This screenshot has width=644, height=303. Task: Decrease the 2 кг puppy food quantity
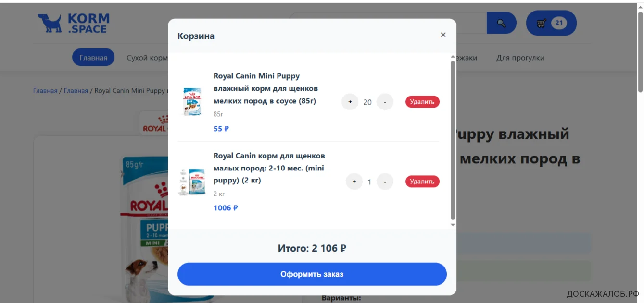tap(385, 182)
